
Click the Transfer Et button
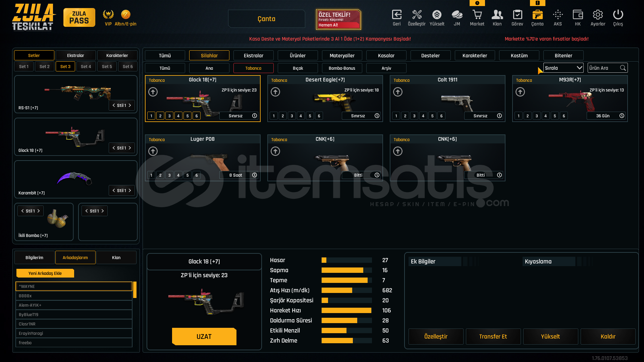493,337
